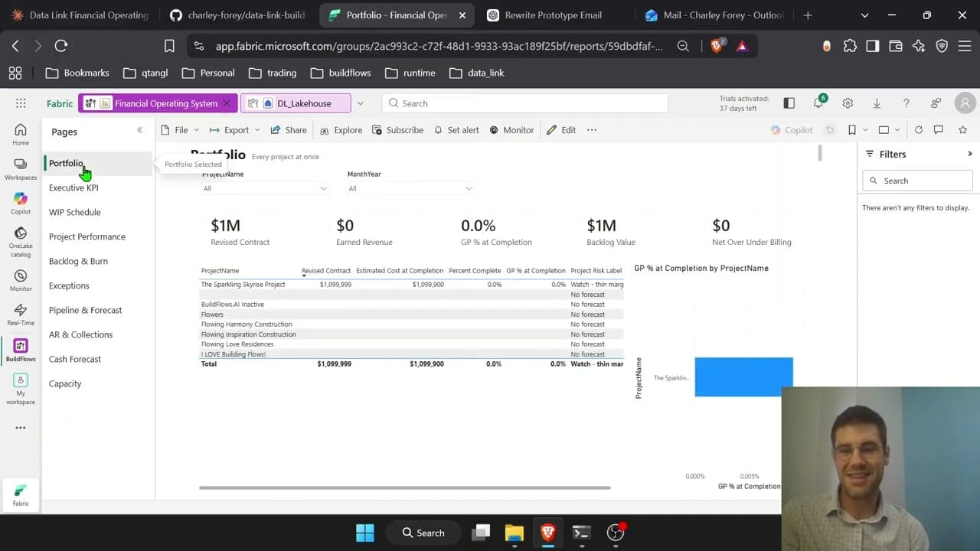
Task: Open Real-Time hub in the sidebar
Action: point(21,315)
